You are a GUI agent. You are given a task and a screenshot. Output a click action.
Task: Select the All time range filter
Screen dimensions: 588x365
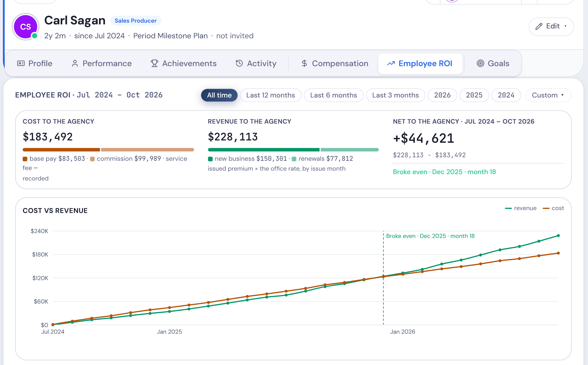click(219, 95)
